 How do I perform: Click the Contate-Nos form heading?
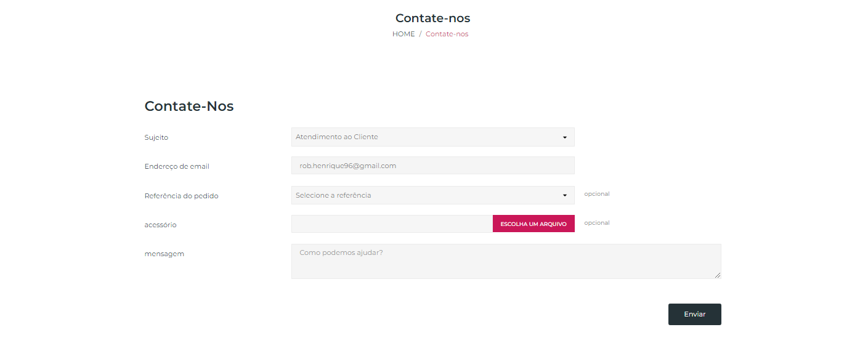(x=189, y=106)
